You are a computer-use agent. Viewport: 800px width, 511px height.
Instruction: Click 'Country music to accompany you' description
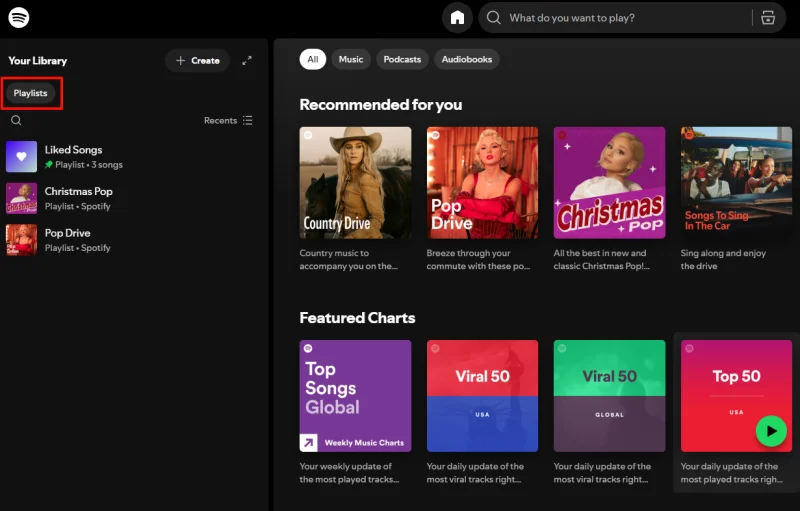pyautogui.click(x=348, y=260)
